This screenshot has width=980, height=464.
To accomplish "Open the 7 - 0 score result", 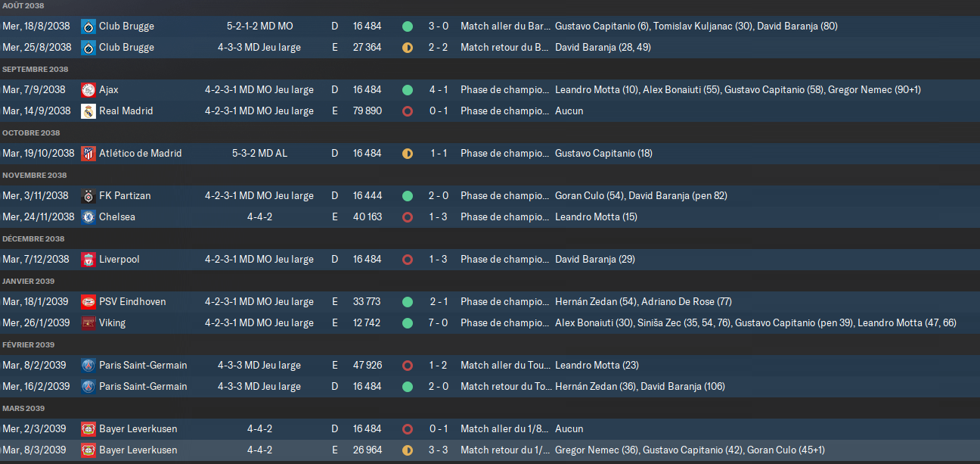I will (439, 322).
